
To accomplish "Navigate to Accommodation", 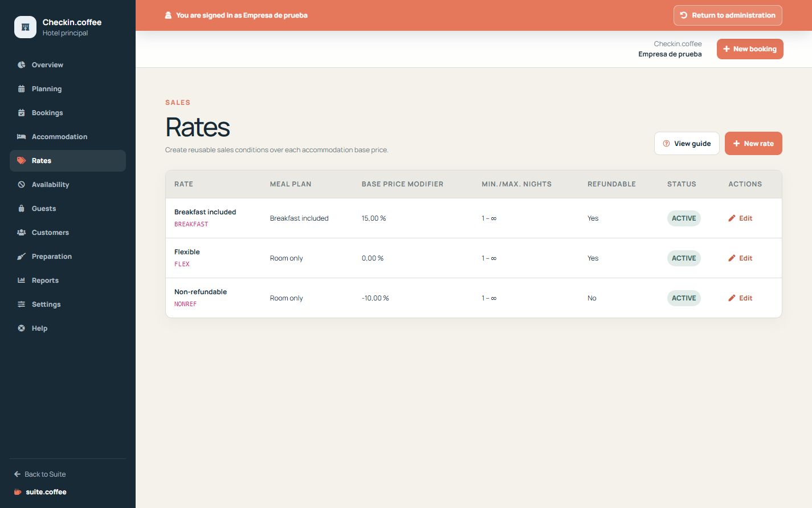I will (x=68, y=137).
